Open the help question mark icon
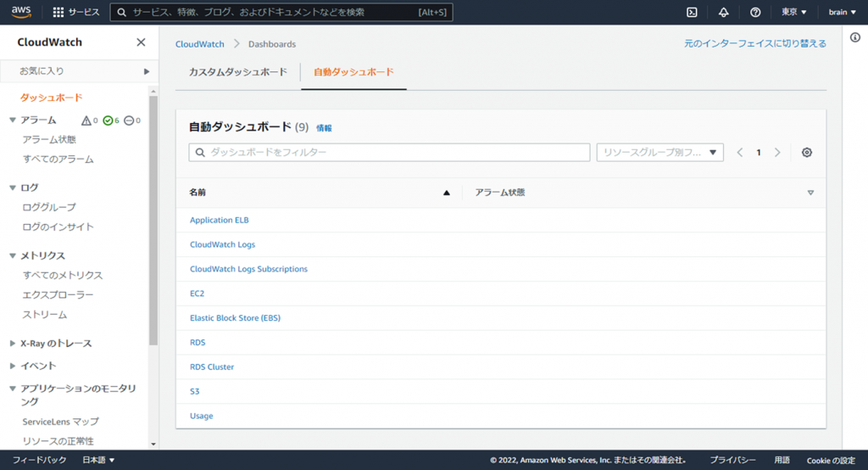 (755, 12)
